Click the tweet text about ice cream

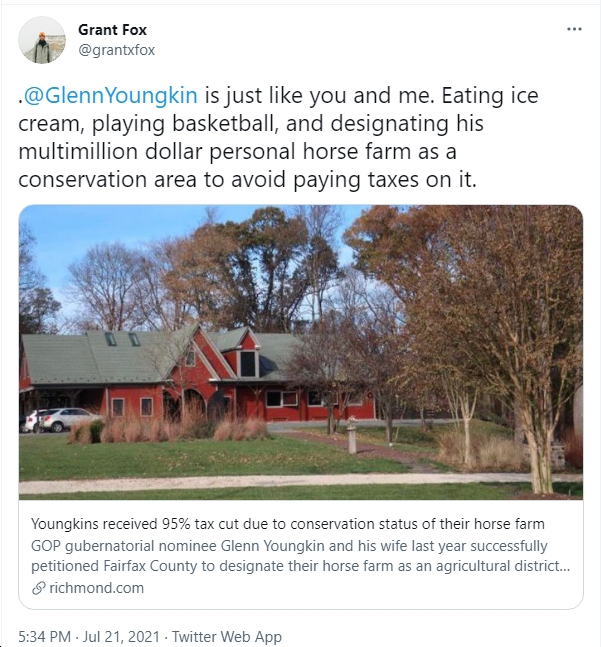(278, 137)
